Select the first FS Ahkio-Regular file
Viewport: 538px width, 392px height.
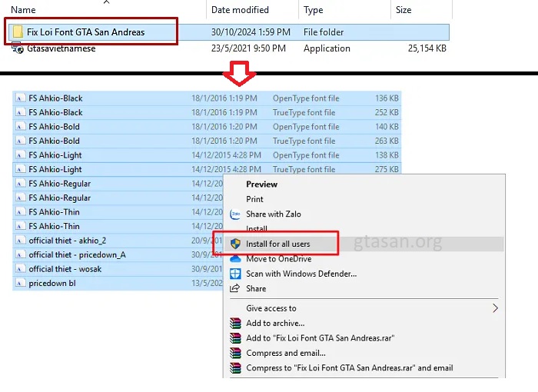tap(60, 184)
